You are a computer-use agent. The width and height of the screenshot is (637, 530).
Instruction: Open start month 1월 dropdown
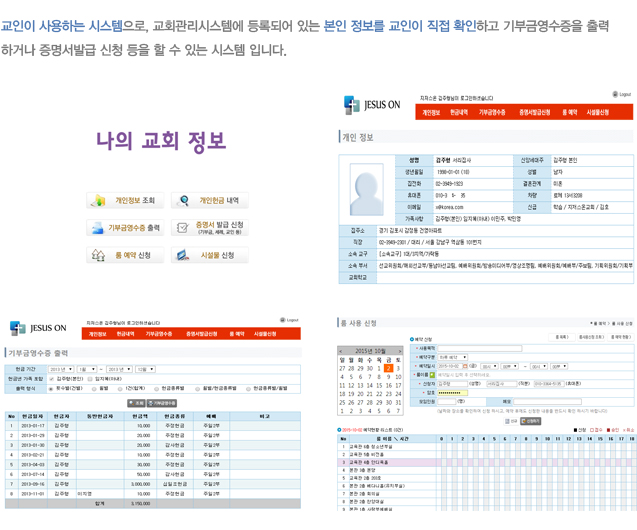coord(88,369)
